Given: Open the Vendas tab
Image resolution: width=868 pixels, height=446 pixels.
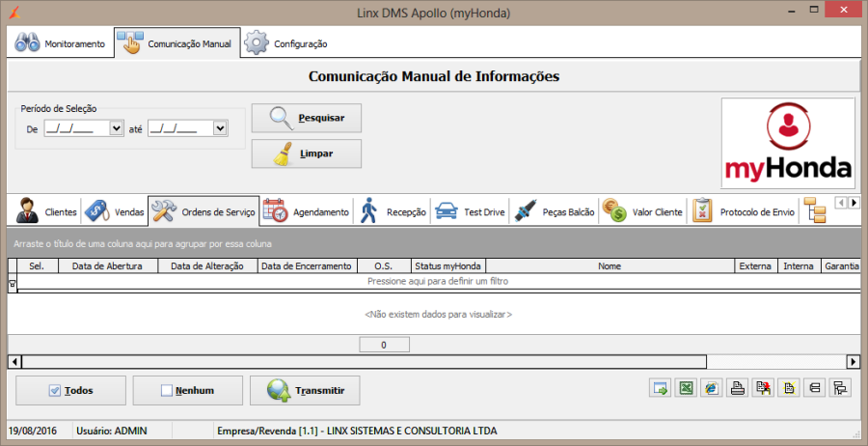Looking at the screenshot, I should pyautogui.click(x=114, y=211).
